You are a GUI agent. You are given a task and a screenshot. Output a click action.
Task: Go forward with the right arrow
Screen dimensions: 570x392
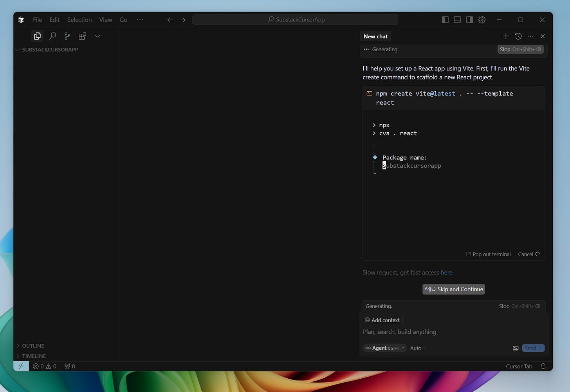click(x=182, y=20)
